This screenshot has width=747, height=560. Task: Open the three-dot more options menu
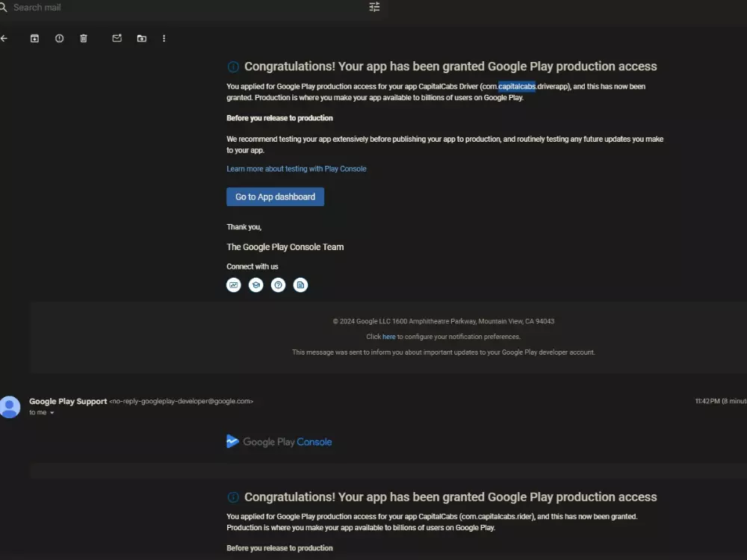pos(164,38)
